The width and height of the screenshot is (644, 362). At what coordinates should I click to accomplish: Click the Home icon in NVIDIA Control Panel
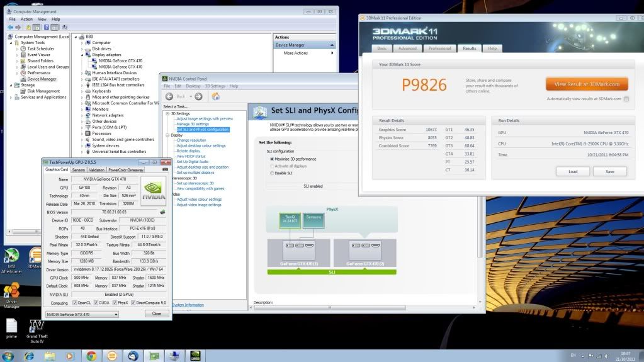tap(216, 96)
